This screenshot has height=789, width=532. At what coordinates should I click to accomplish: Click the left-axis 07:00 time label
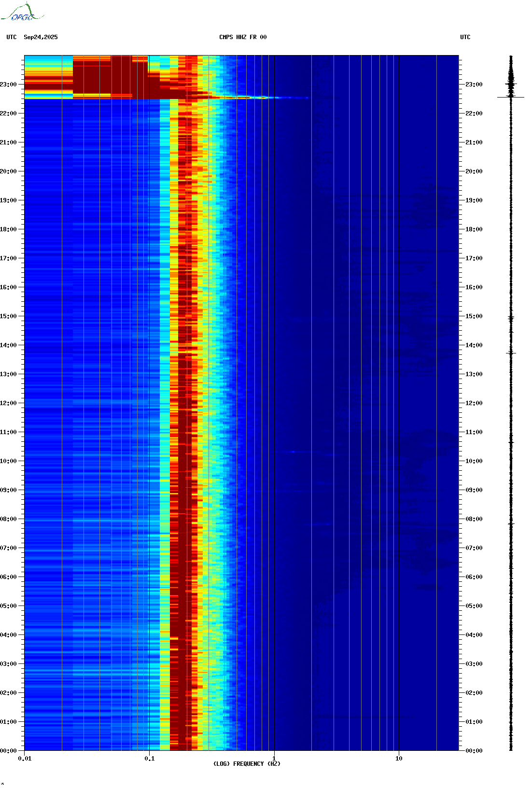click(8, 548)
